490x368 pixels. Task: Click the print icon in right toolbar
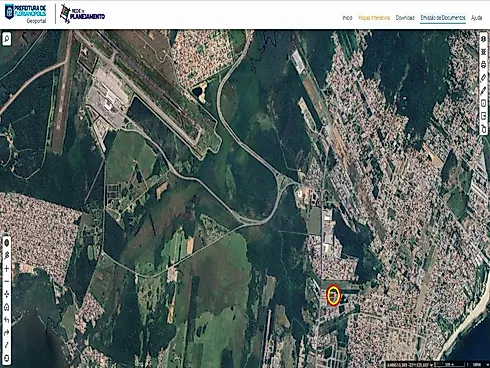(x=484, y=65)
